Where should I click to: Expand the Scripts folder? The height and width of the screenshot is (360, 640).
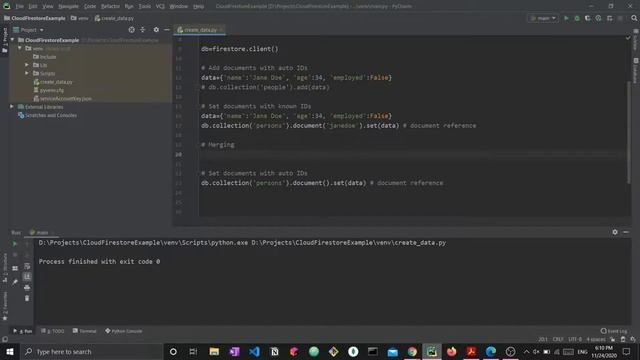[x=27, y=73]
